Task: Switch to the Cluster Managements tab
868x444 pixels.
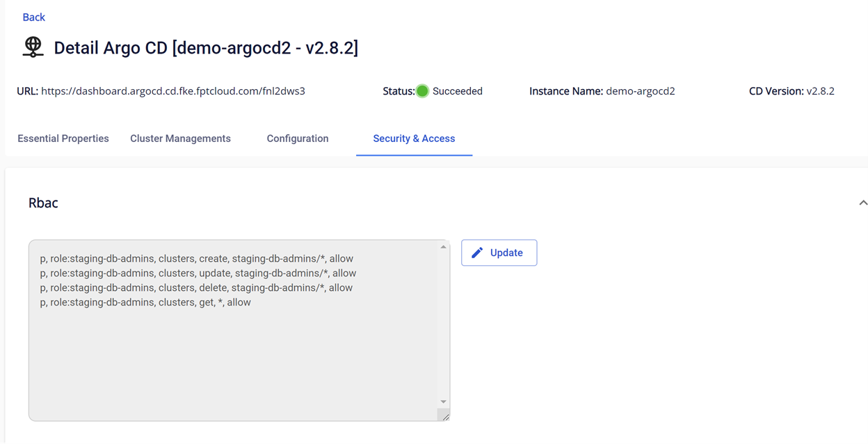Action: (180, 138)
